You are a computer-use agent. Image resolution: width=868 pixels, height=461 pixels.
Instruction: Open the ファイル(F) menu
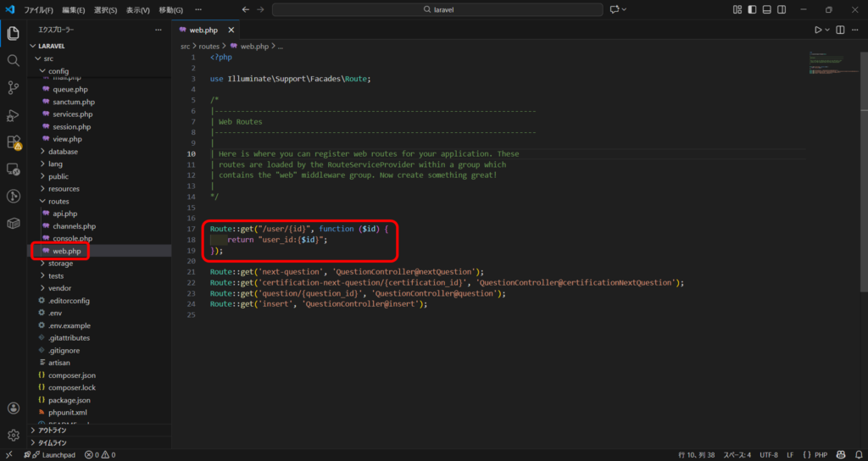[38, 10]
